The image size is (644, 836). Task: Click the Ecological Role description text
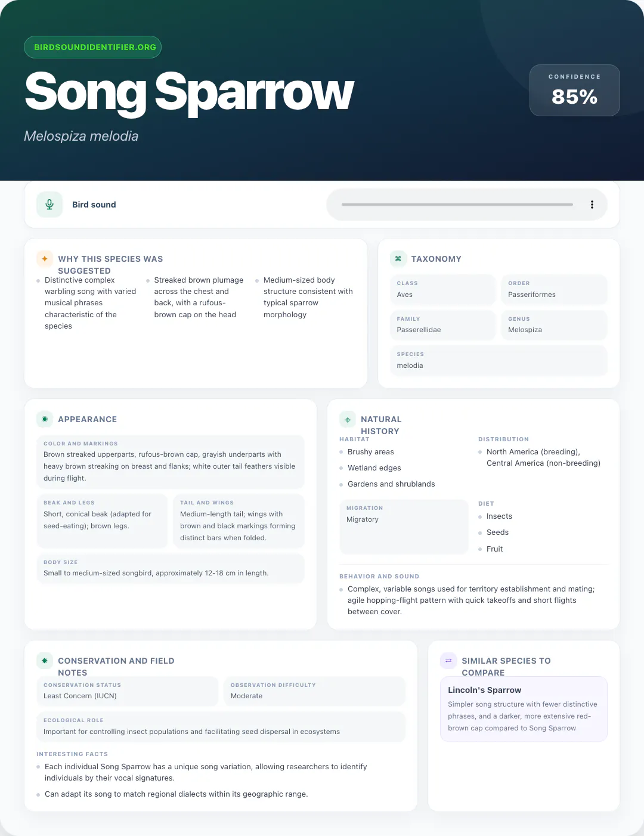(x=191, y=732)
